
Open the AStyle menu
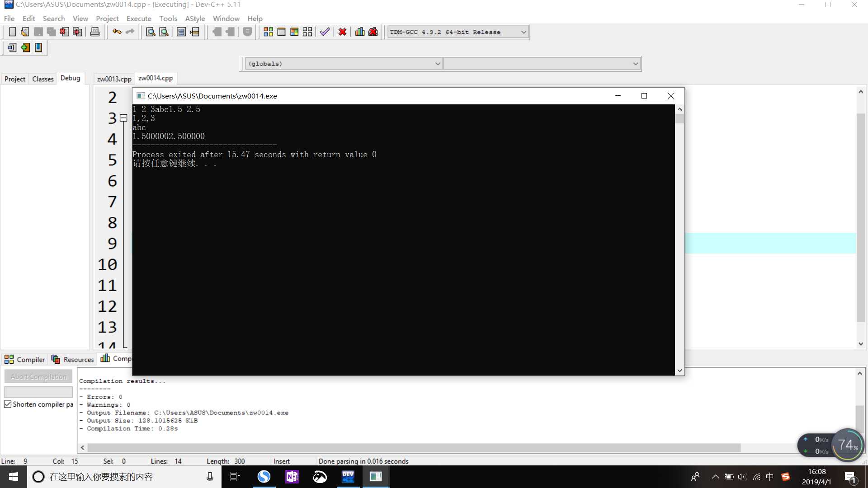tap(194, 19)
